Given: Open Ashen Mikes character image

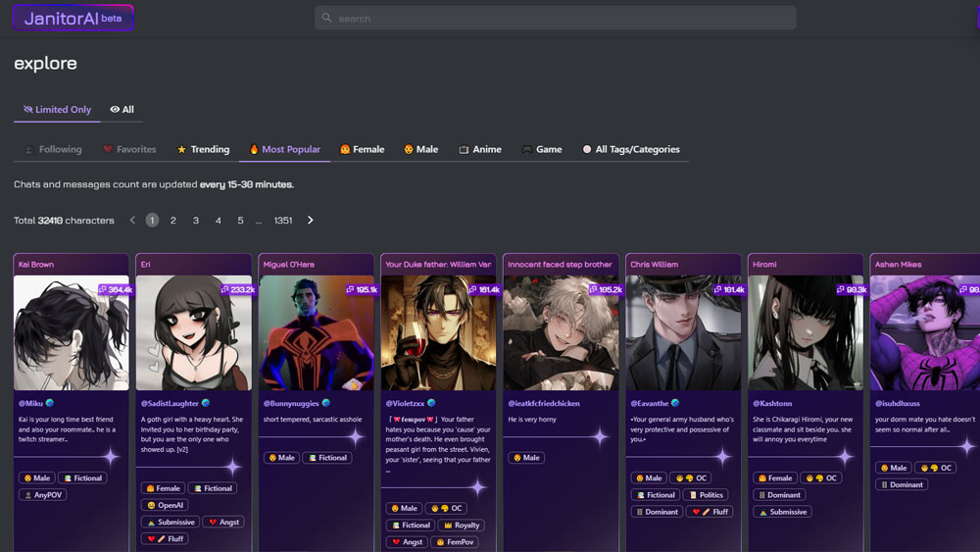Looking at the screenshot, I should [x=925, y=332].
